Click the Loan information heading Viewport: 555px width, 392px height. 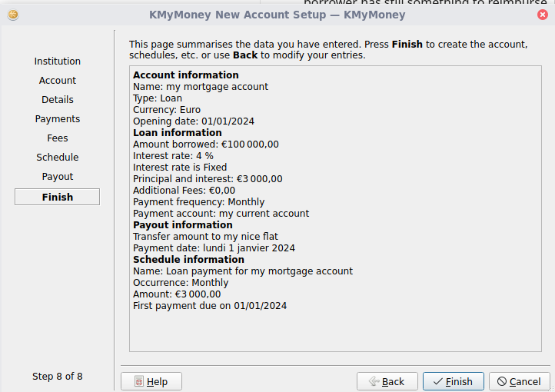point(177,133)
